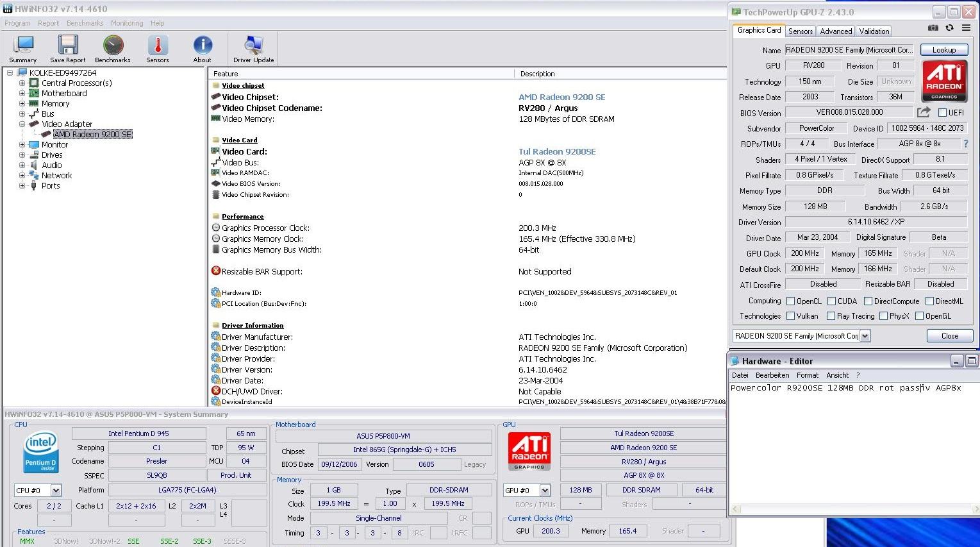Switch to the Validation tab in GPU-Z
This screenshot has width=980, height=547.
pyautogui.click(x=874, y=31)
